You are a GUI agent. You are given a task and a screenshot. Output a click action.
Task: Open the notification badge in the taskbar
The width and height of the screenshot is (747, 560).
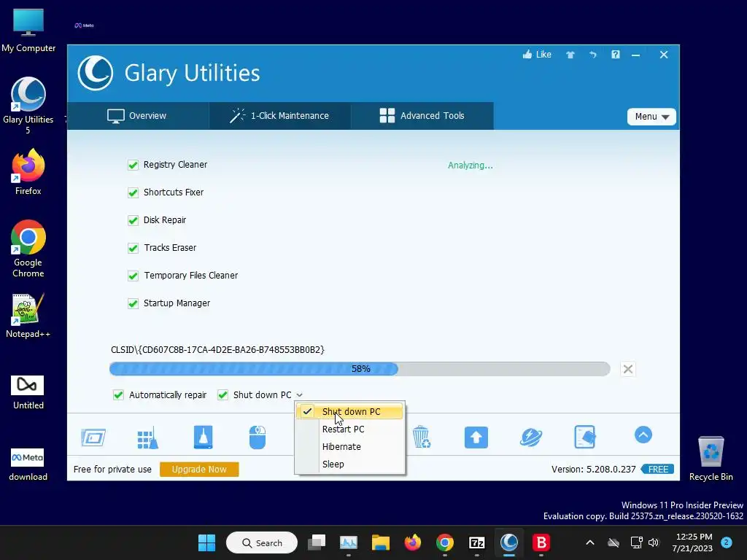[x=727, y=542]
